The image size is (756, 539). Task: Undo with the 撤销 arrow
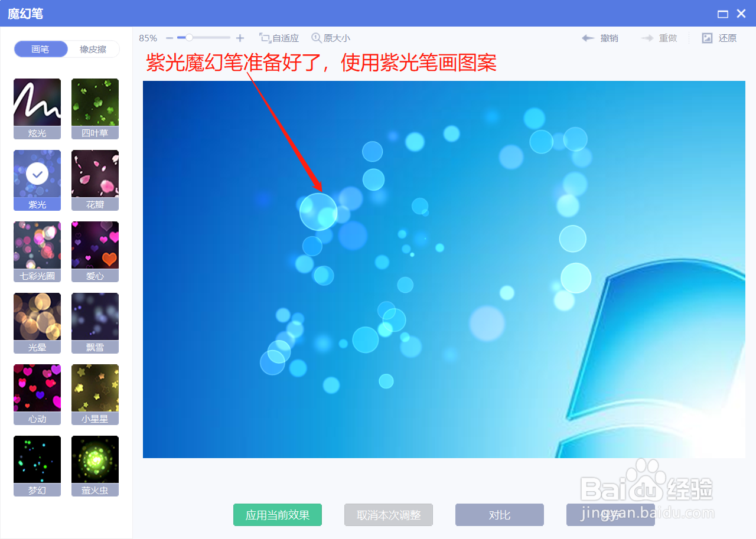[600, 38]
